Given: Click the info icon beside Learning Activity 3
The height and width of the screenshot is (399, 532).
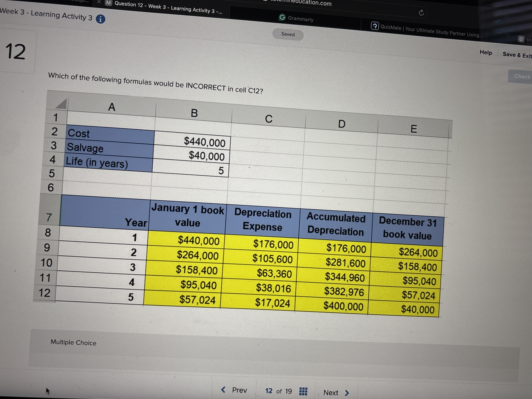Looking at the screenshot, I should (x=101, y=19).
